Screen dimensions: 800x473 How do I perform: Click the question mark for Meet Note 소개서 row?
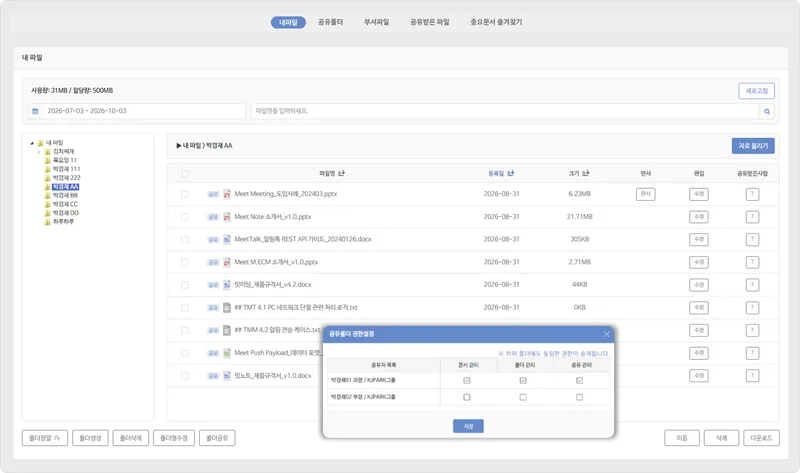click(752, 217)
